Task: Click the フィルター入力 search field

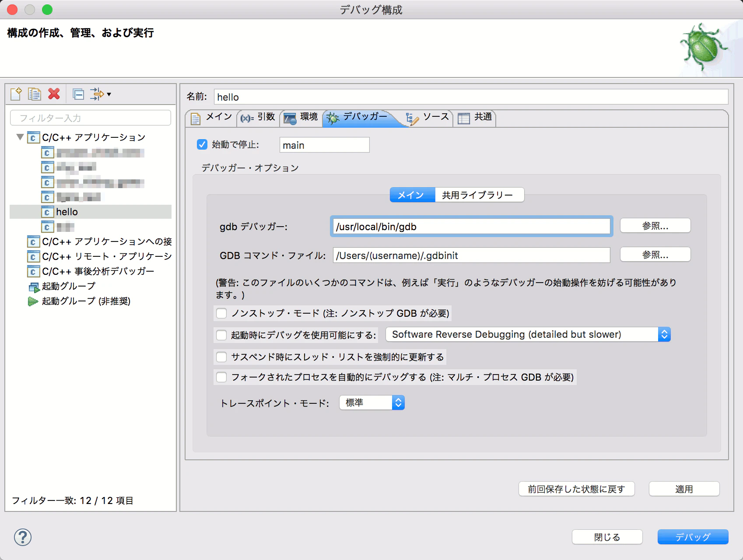Action: coord(91,118)
